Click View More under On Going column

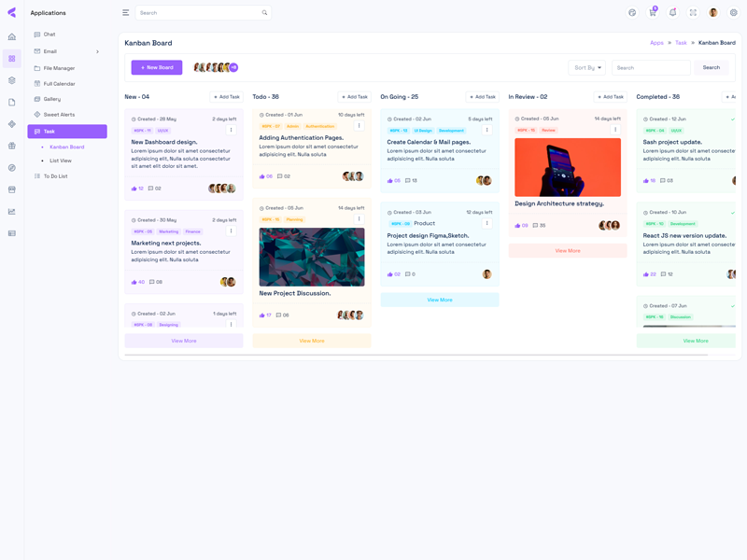pos(440,300)
